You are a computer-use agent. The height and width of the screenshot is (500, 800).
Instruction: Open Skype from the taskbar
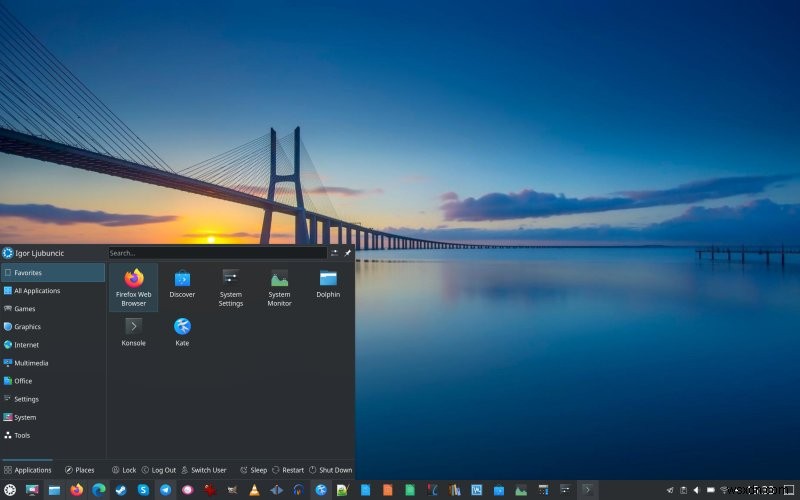(x=143, y=490)
